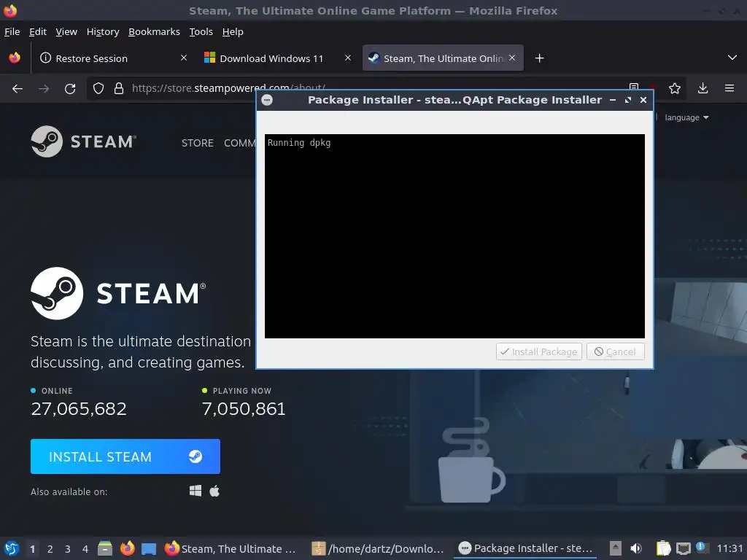The image size is (747, 560).
Task: Open the list all tabs chevron
Action: coord(732,58)
